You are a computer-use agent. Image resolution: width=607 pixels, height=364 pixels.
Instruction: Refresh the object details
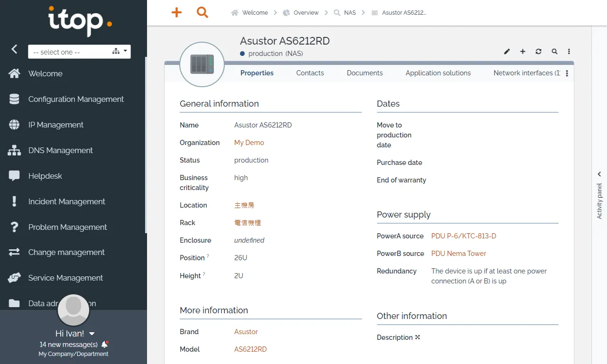click(x=538, y=51)
